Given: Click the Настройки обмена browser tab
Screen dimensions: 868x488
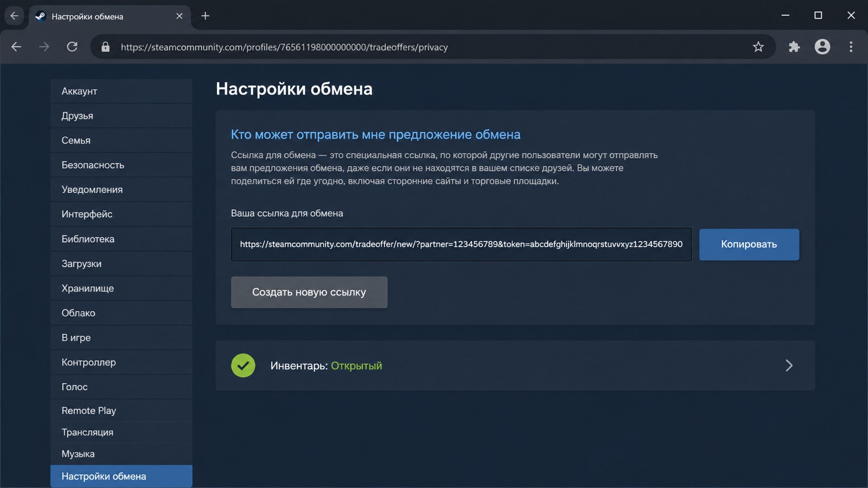Looking at the screenshot, I should tap(110, 16).
